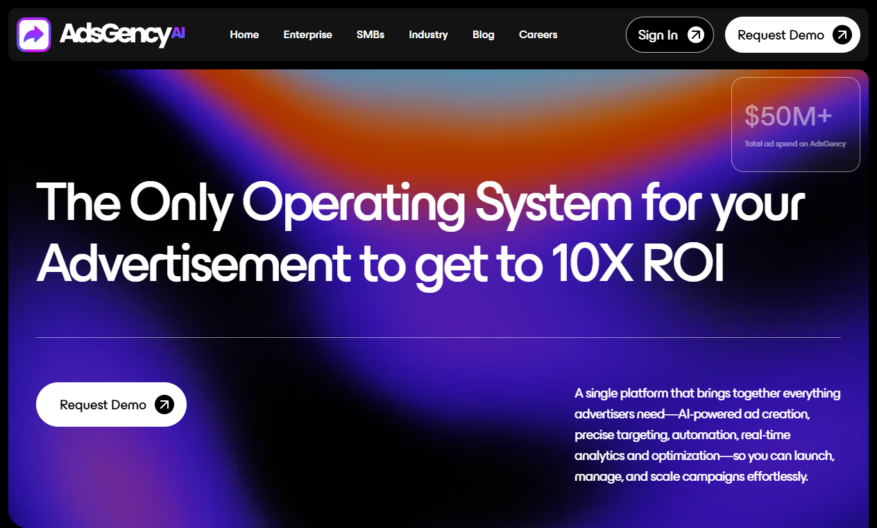Click the arrow icon in header Request Demo
Image resolution: width=877 pixels, height=528 pixels.
pyautogui.click(x=842, y=35)
